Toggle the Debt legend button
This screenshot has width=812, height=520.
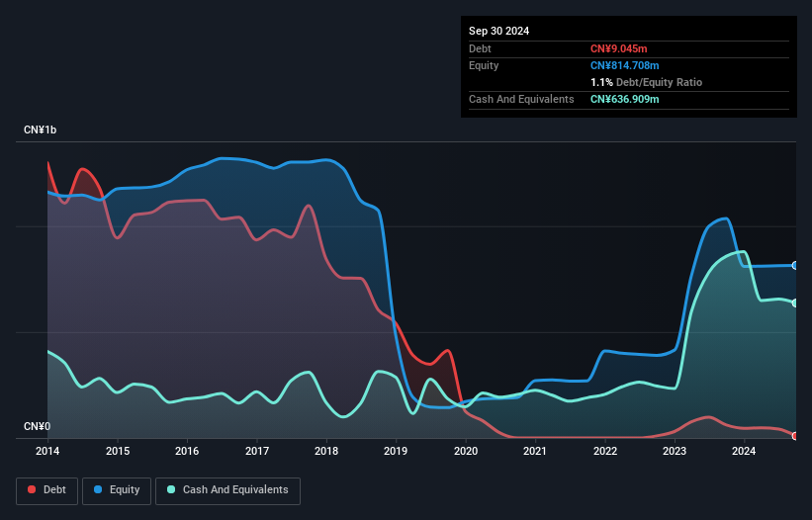47,490
